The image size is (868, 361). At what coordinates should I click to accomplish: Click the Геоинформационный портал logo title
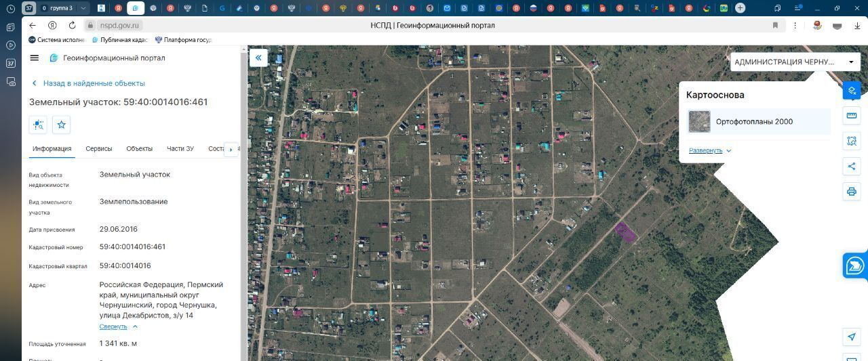(x=107, y=58)
